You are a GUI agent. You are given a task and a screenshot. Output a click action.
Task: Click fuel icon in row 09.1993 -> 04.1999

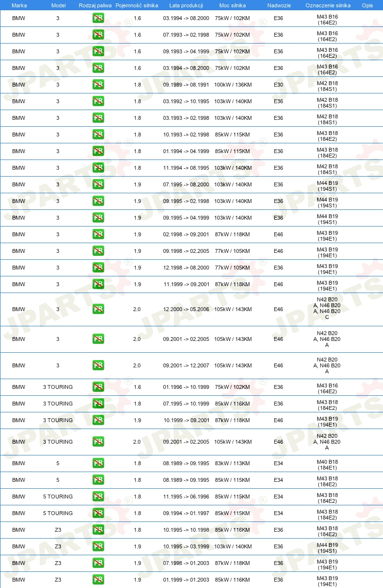[x=98, y=52]
